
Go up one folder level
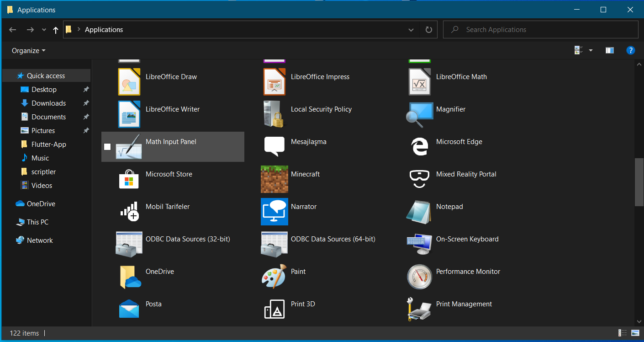pyautogui.click(x=56, y=30)
